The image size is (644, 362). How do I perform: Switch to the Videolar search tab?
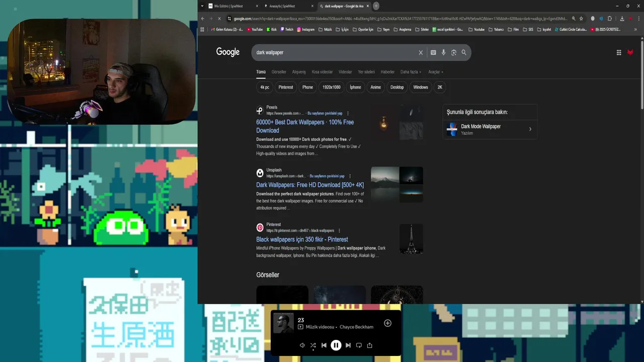click(345, 72)
